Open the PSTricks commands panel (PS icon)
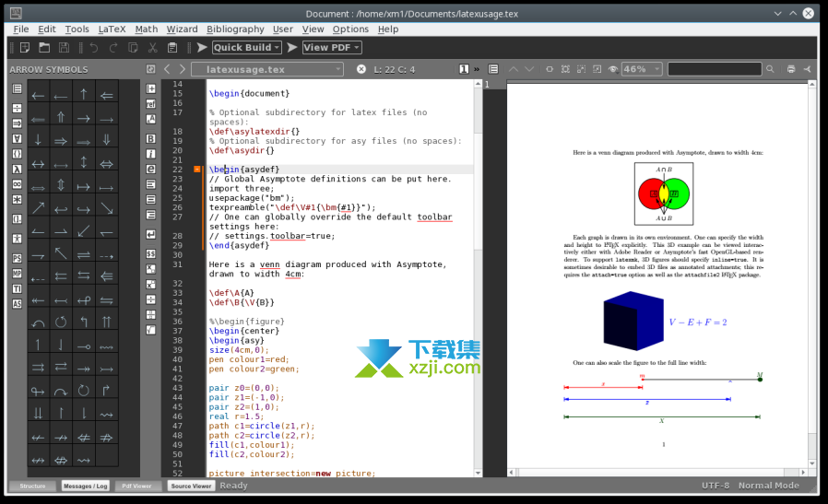Image resolution: width=828 pixels, height=504 pixels. click(x=17, y=258)
